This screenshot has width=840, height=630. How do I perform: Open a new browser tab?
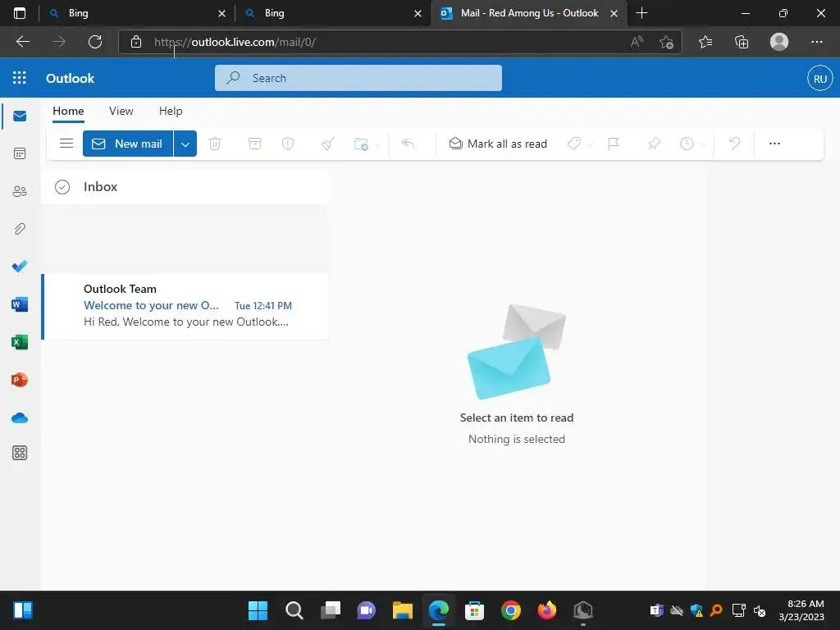641,13
